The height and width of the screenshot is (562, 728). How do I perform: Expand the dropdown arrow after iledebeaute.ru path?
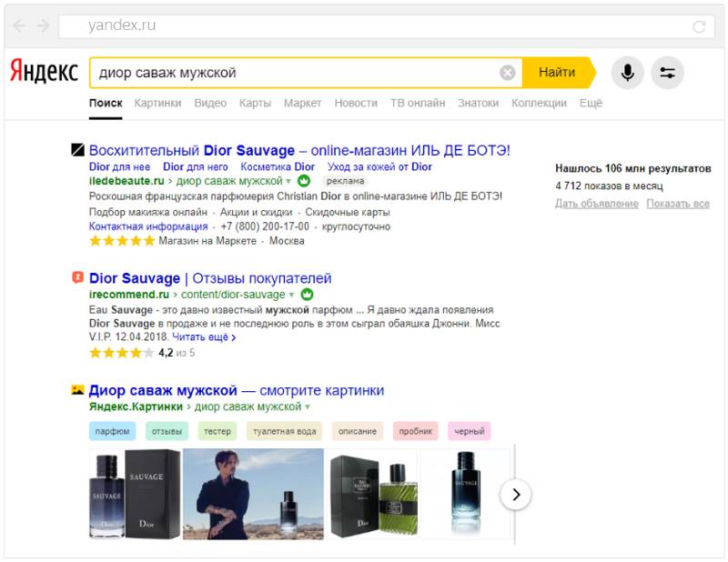tap(288, 181)
